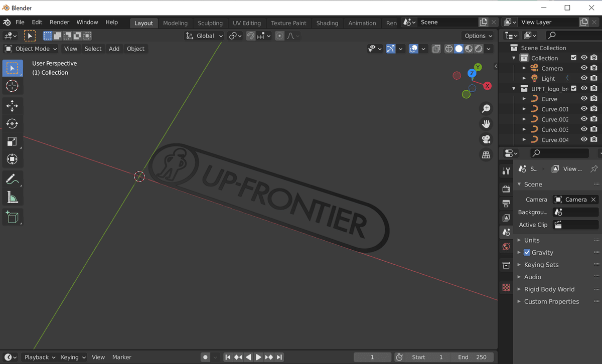The image size is (602, 364).
Task: Open the Shading workspace tab
Action: 327,23
